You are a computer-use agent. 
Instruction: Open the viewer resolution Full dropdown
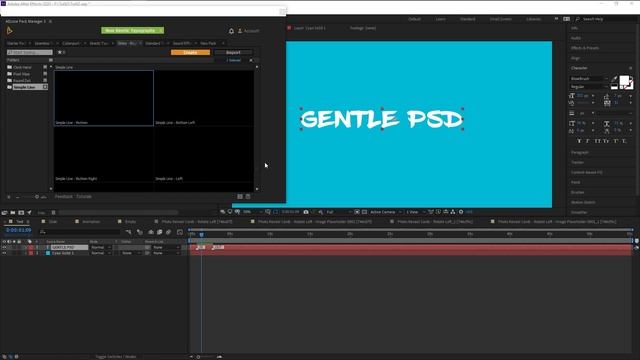click(x=339, y=212)
